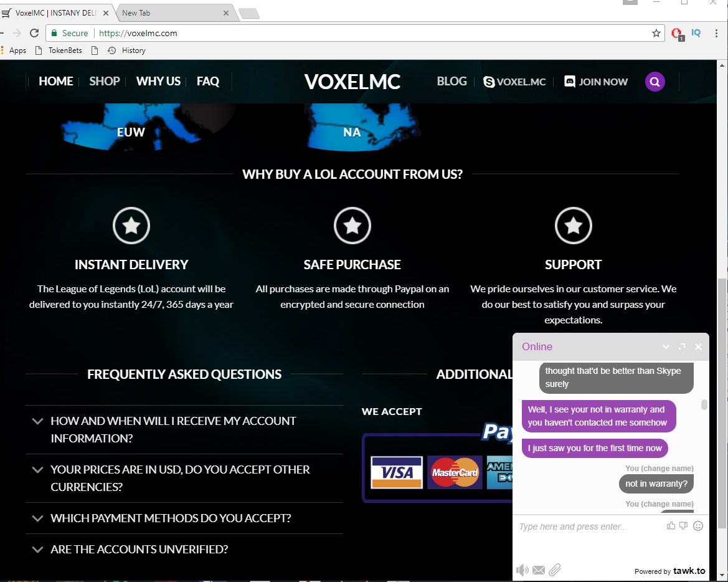Rate chat with the thumbs up icon

click(x=671, y=526)
